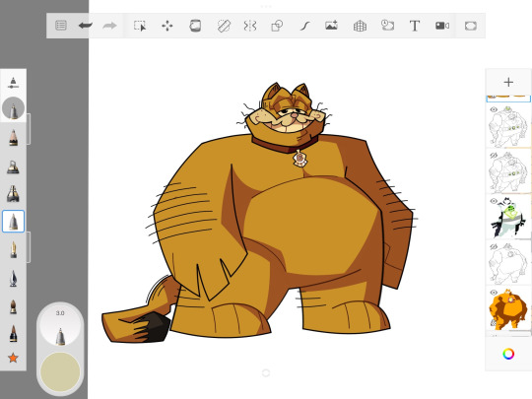
Task: Pick the pointed brush pen
Action: coord(13,279)
